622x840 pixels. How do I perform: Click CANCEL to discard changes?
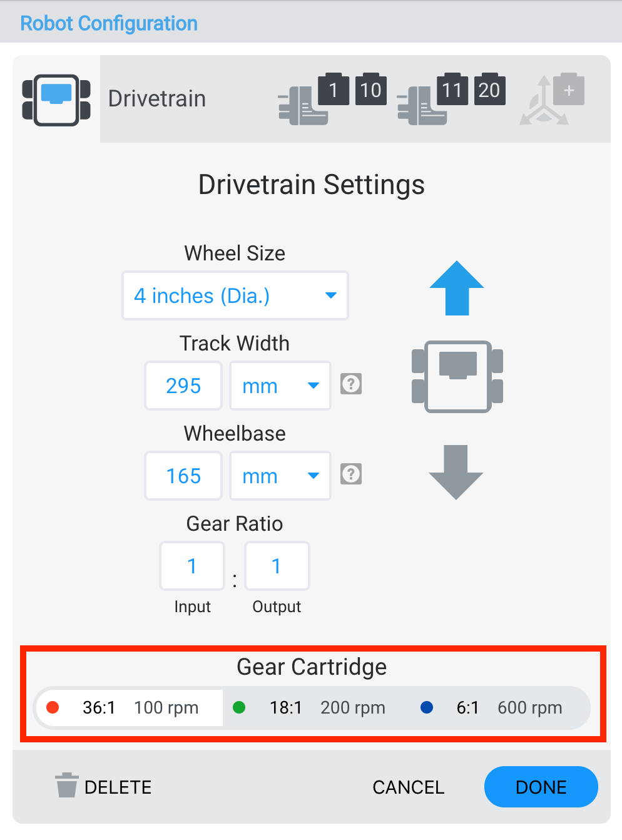[408, 787]
